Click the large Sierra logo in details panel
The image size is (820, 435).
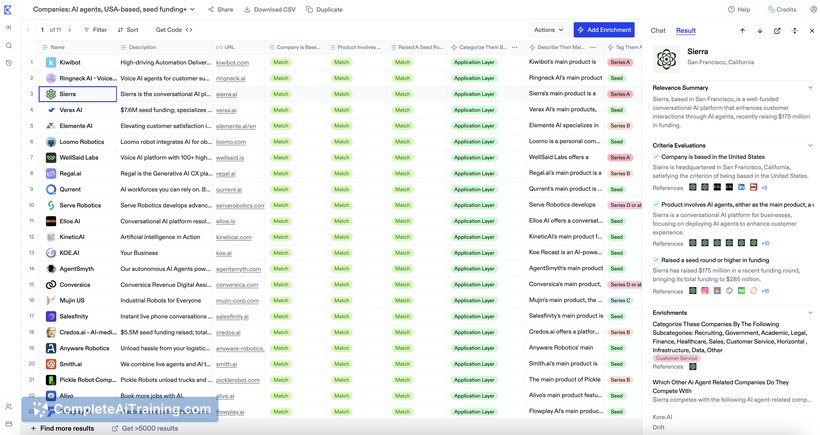coord(666,59)
